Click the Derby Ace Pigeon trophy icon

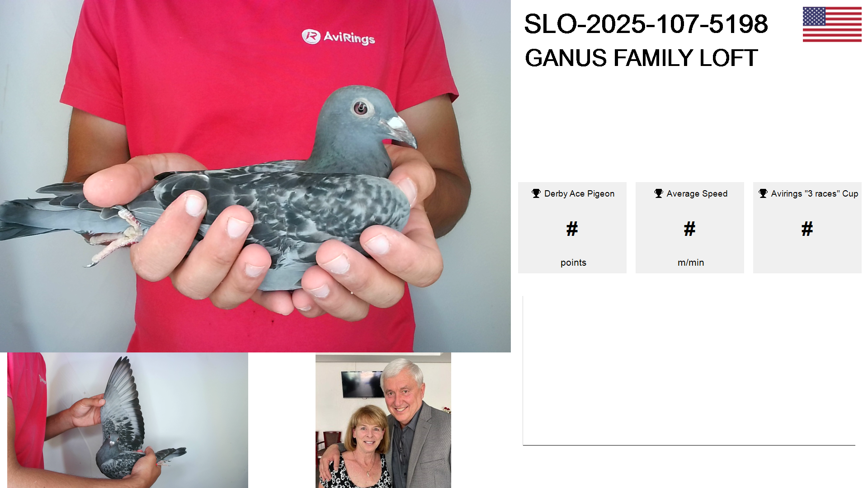(536, 193)
